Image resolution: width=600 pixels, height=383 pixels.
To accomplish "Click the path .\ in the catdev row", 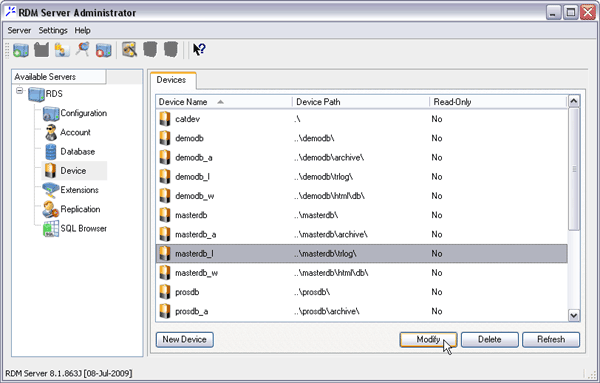I will click(x=297, y=119).
